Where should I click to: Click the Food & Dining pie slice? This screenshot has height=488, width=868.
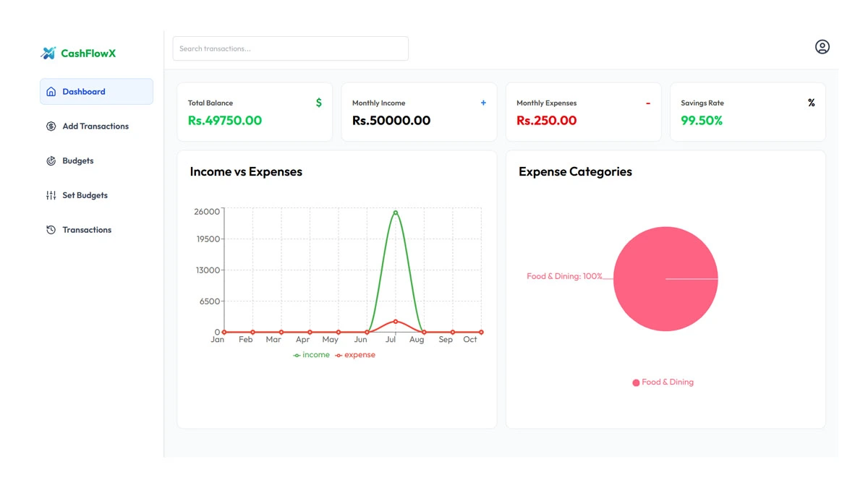(665, 279)
